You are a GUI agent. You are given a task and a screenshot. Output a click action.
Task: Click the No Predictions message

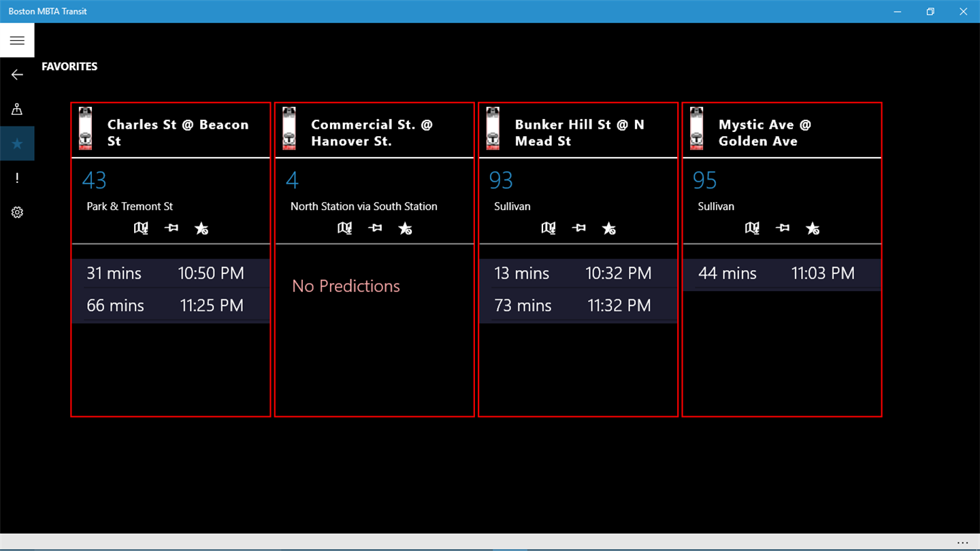(346, 286)
